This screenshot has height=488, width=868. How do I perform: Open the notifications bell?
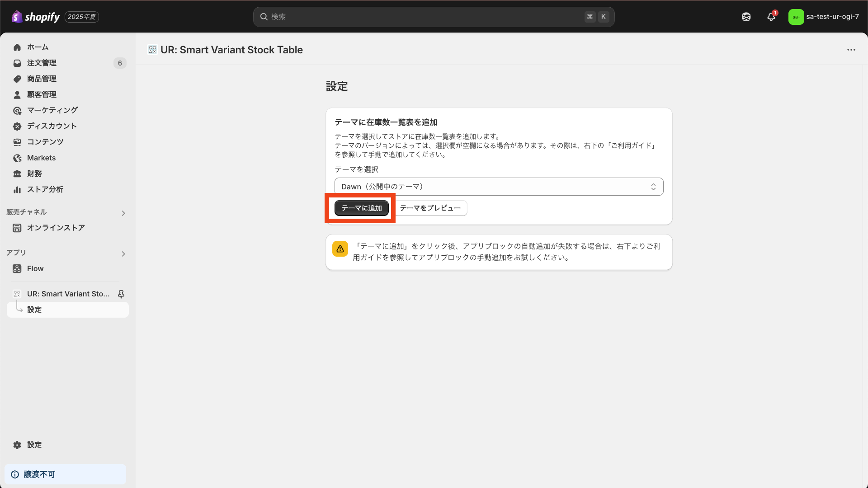(771, 17)
